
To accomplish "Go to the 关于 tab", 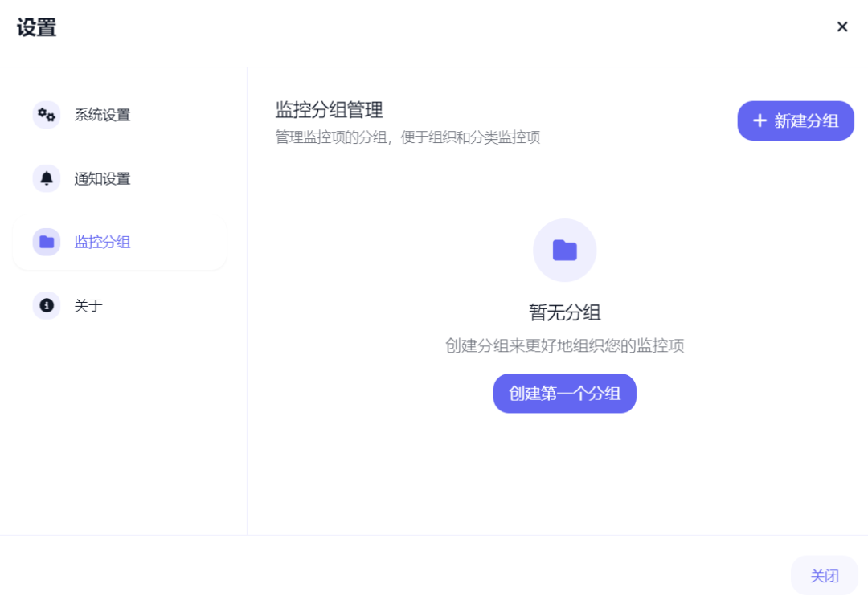I will pos(120,305).
